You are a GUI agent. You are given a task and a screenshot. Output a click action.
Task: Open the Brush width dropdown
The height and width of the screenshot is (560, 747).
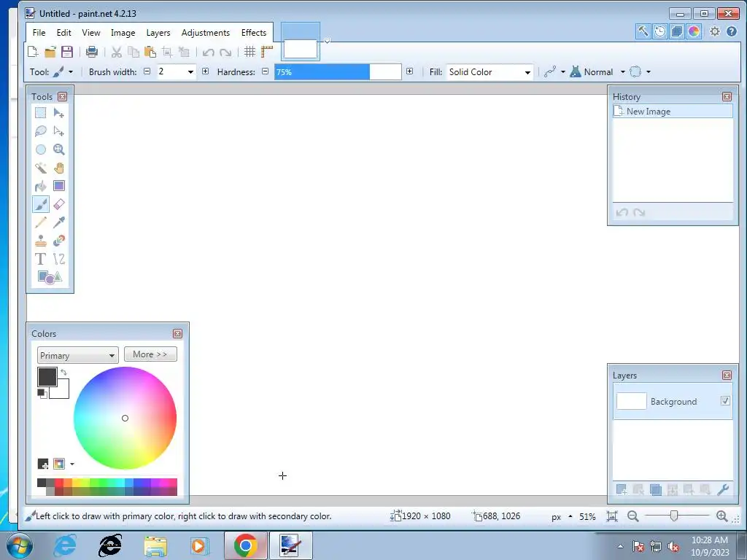coord(190,72)
